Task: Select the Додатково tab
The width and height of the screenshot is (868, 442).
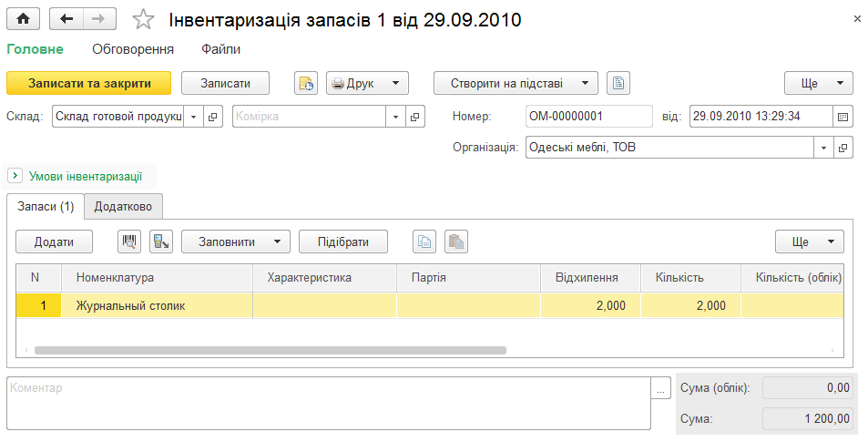Action: (x=123, y=207)
